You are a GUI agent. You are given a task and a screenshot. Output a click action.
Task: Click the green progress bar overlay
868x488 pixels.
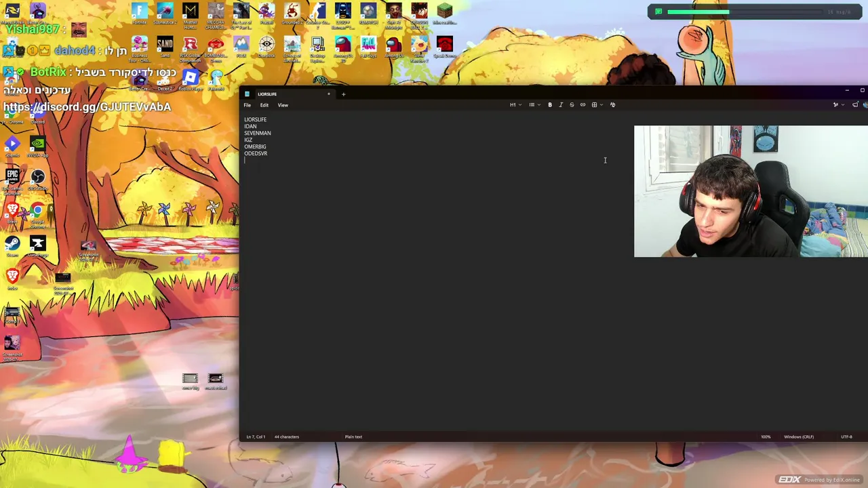point(698,12)
